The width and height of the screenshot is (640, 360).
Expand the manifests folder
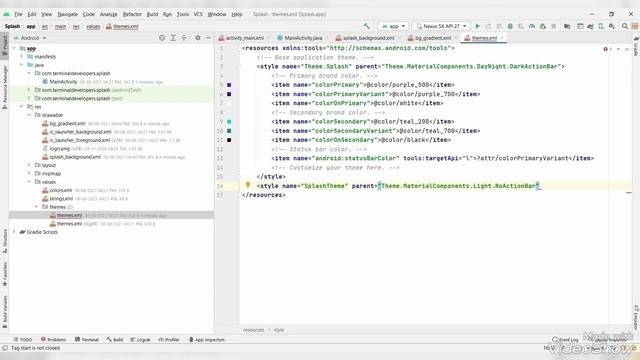pyautogui.click(x=22, y=56)
